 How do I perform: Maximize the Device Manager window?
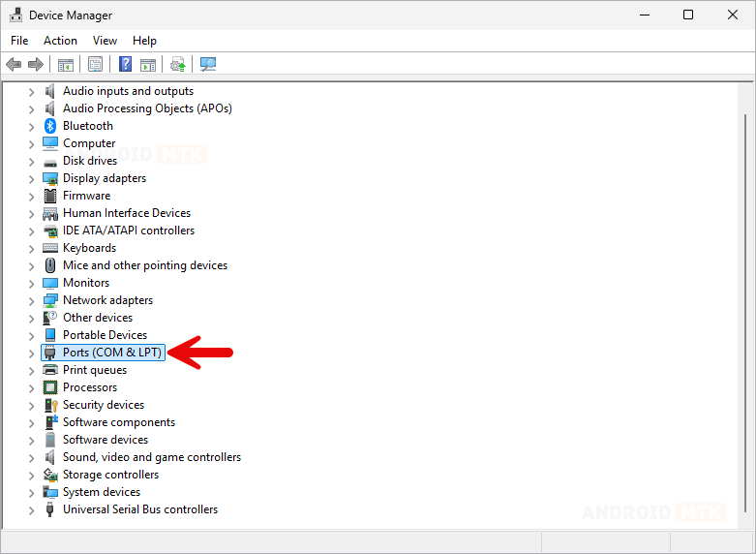(687, 15)
